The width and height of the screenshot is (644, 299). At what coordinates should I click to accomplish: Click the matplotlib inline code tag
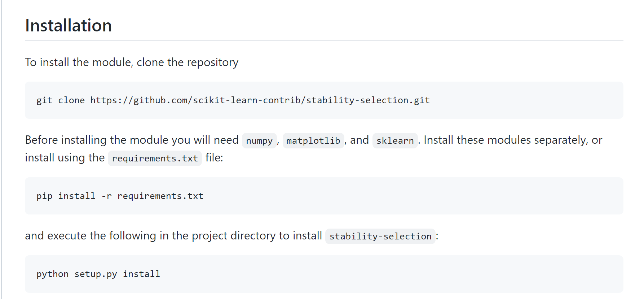313,140
